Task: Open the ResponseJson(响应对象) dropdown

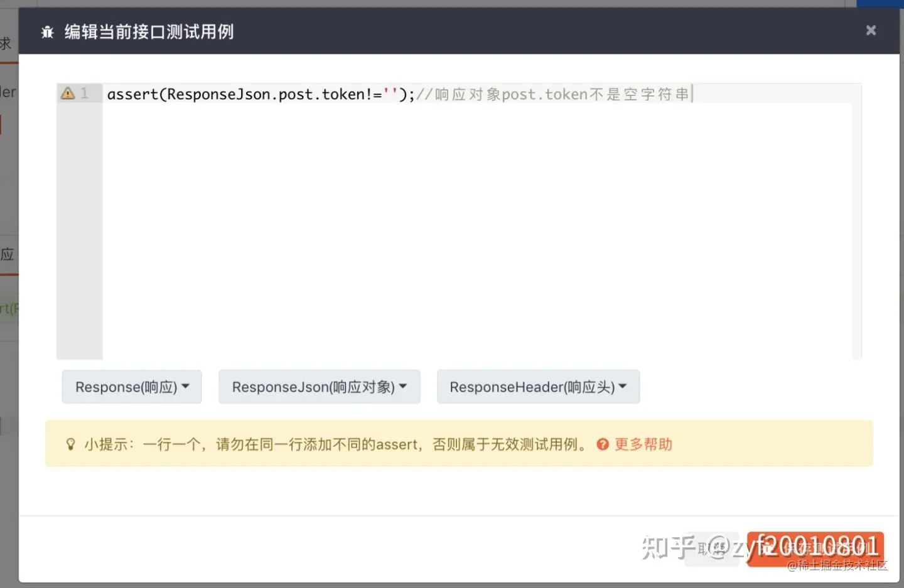Action: click(319, 387)
